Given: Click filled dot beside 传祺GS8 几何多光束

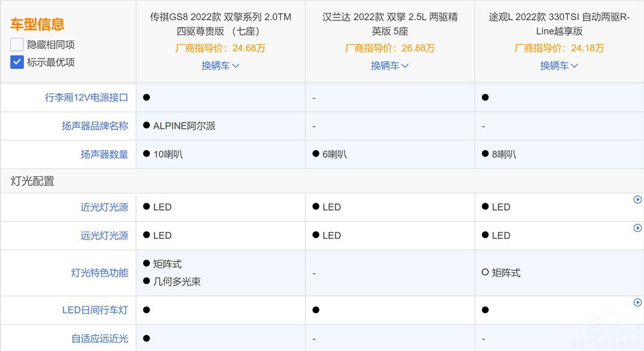Looking at the screenshot, I should tap(146, 282).
